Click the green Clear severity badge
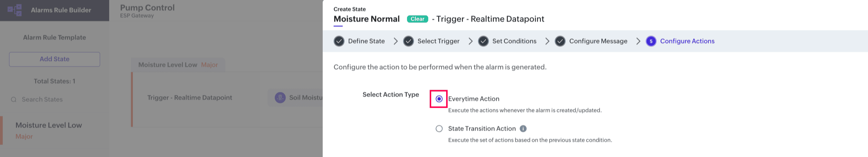Viewport: 868px width, 157px height. click(417, 19)
